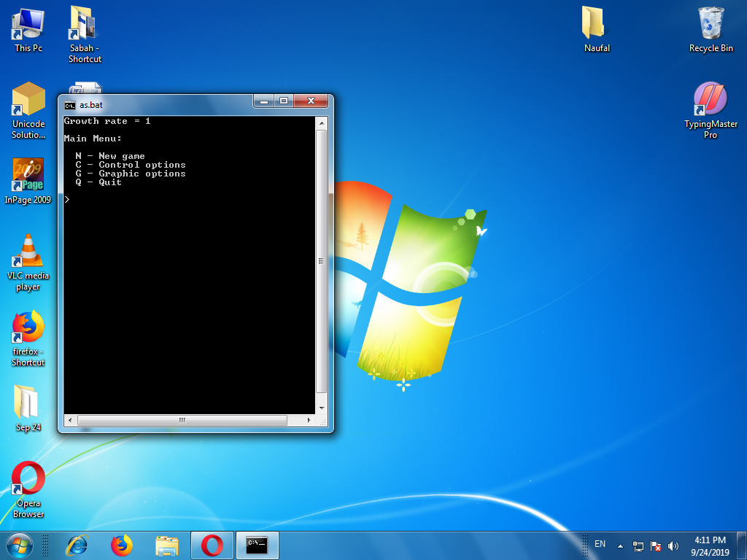Click the 'Q - Quit' line
The image size is (747, 560).
click(x=98, y=182)
